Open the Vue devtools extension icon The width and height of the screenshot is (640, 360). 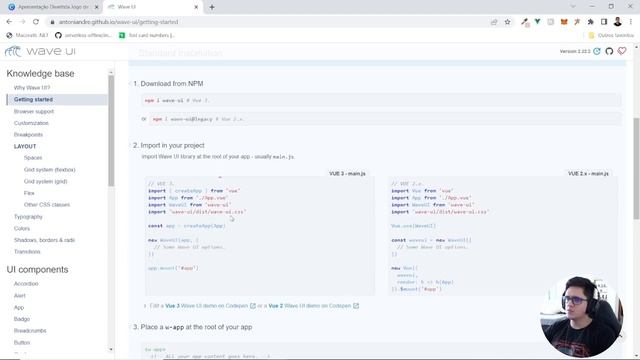[538, 22]
